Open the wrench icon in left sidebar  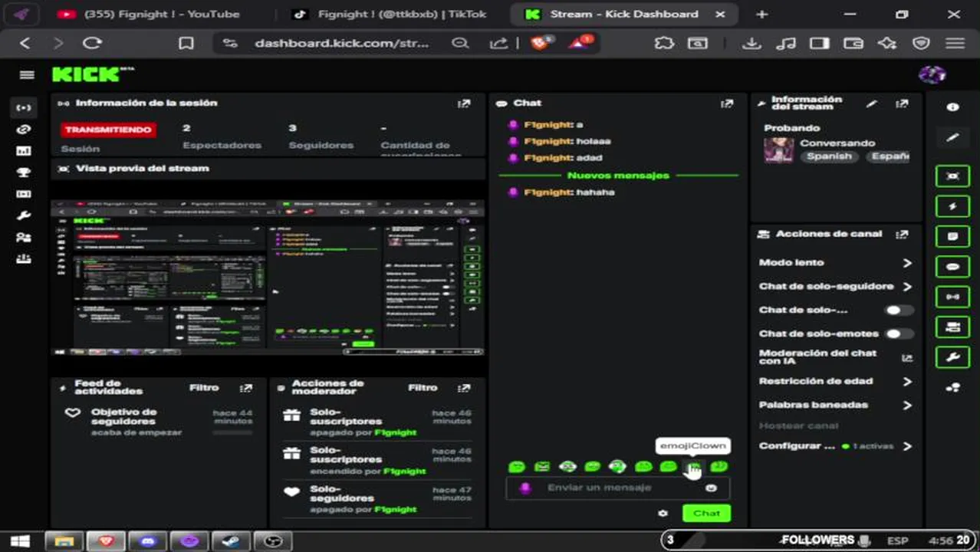coord(24,215)
